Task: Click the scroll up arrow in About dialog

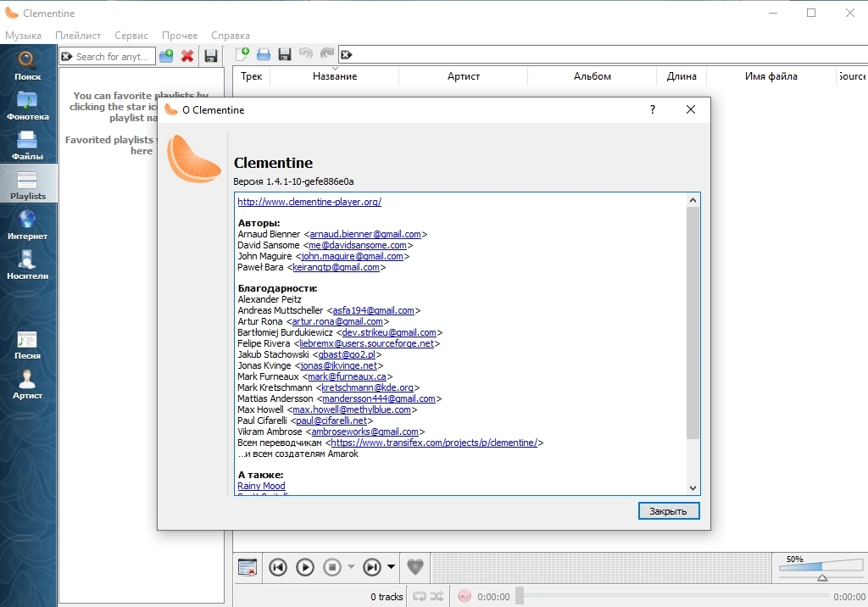Action: (x=693, y=200)
